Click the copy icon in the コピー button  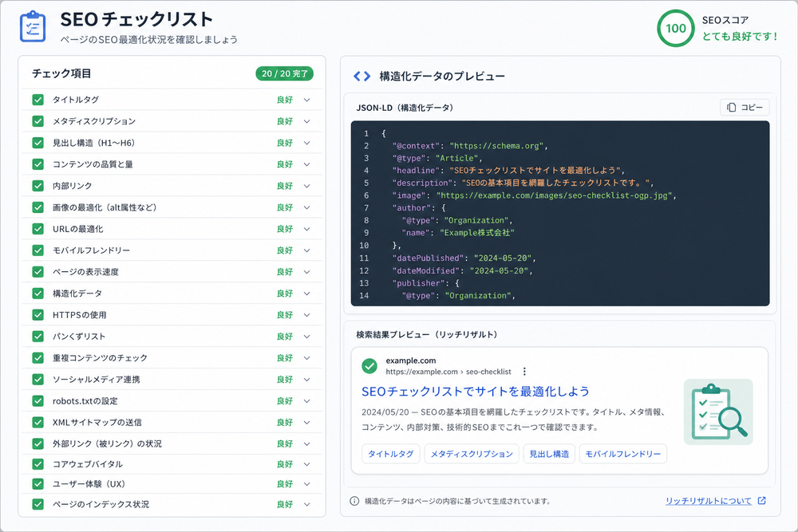731,108
